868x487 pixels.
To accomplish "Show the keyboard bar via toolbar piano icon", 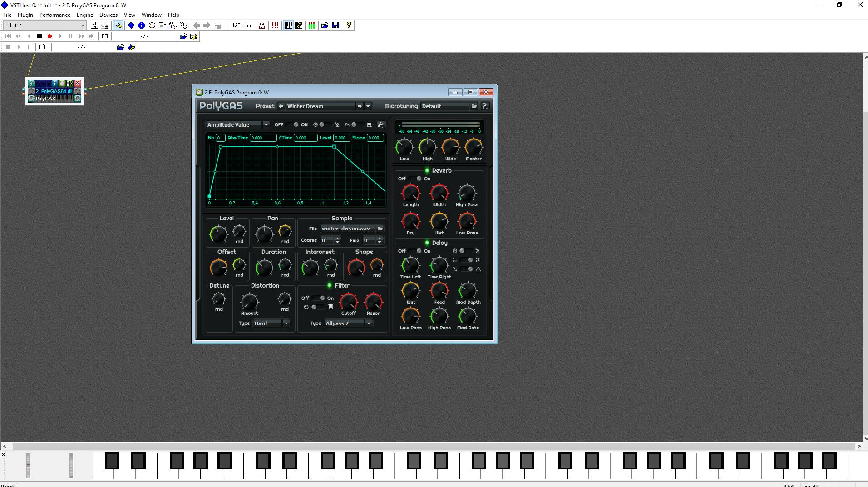I will (x=289, y=25).
